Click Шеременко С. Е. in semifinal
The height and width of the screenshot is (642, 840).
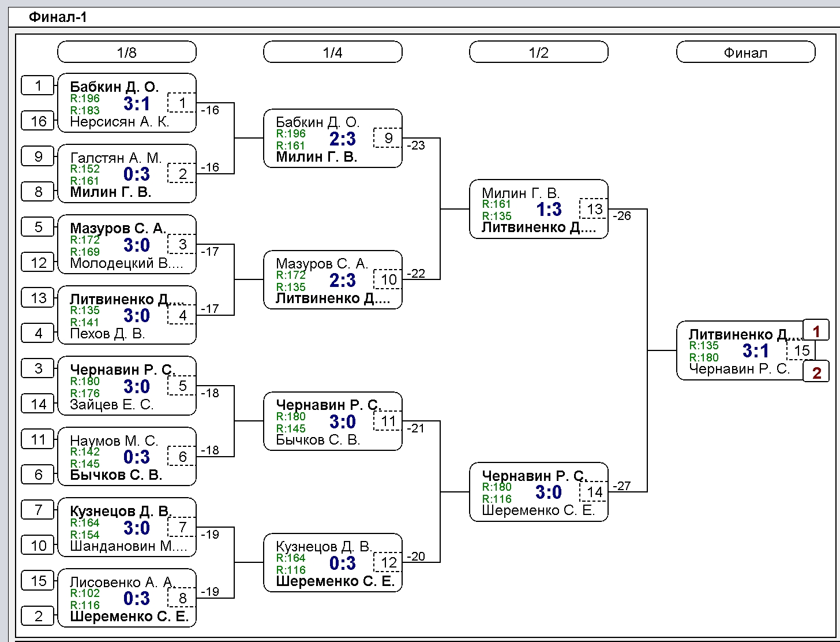tap(538, 510)
